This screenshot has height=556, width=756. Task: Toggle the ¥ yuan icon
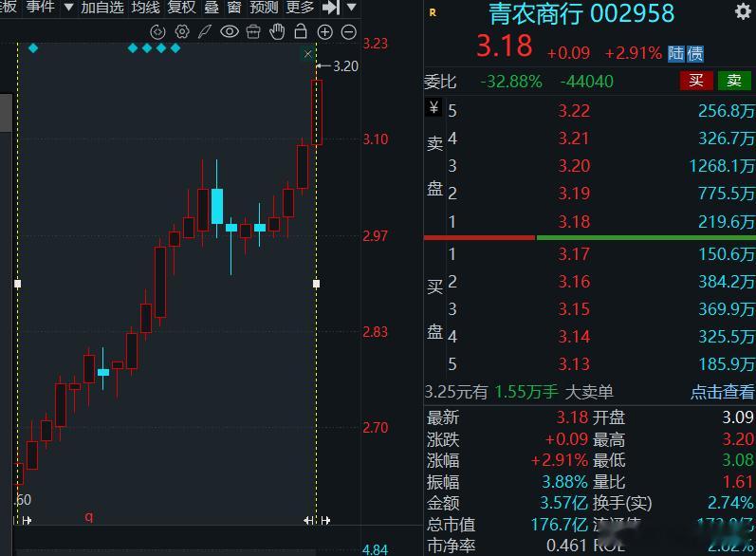coord(433,107)
